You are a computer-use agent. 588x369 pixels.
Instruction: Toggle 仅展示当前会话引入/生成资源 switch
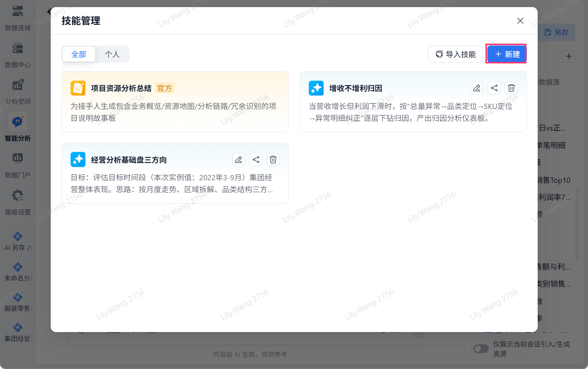(x=481, y=348)
